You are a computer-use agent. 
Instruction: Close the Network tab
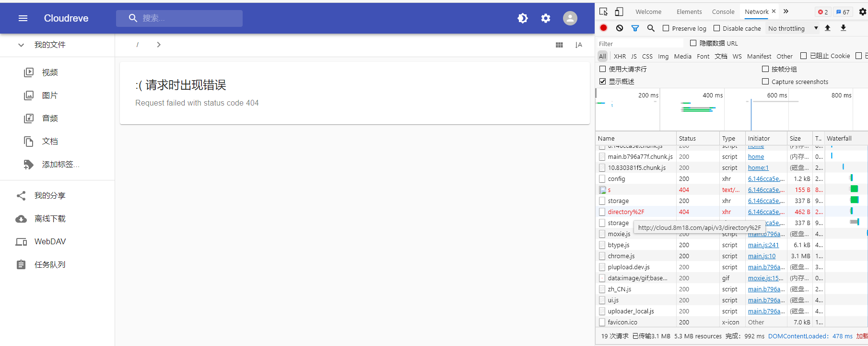tap(774, 11)
